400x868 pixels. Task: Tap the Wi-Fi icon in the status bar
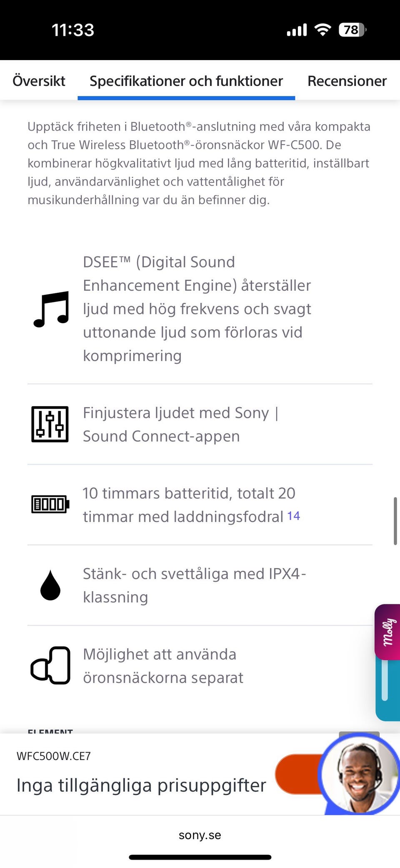pos(322,30)
